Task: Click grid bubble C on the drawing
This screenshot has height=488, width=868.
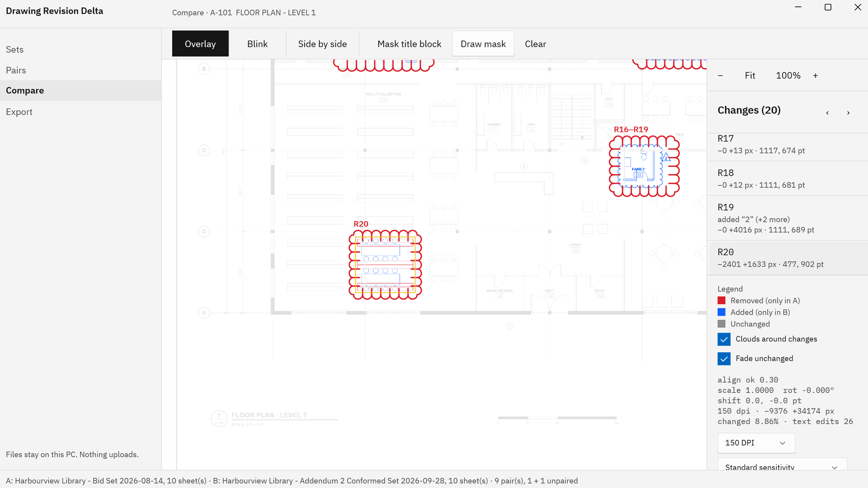Action: coord(204,150)
